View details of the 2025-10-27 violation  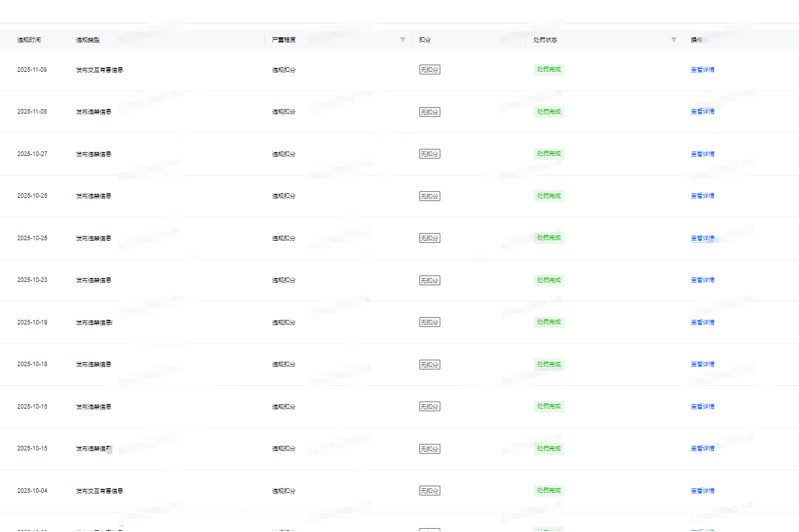pyautogui.click(x=702, y=154)
